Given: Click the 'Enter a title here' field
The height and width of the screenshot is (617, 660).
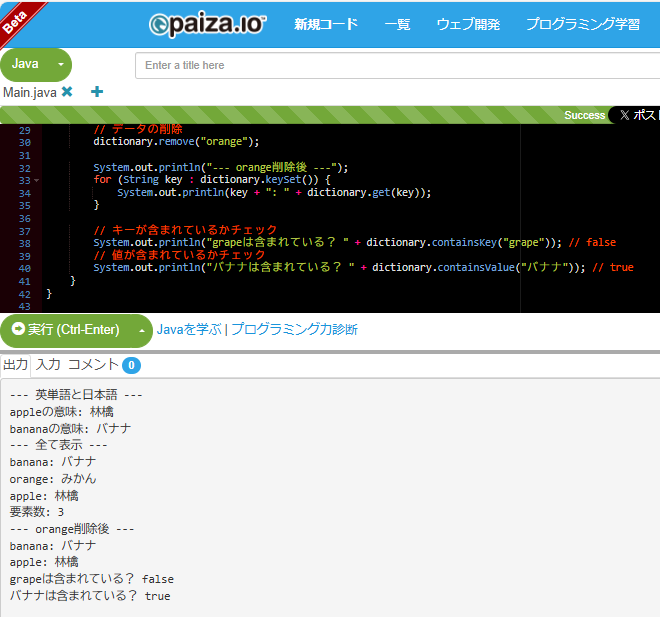Looking at the screenshot, I should 397,65.
